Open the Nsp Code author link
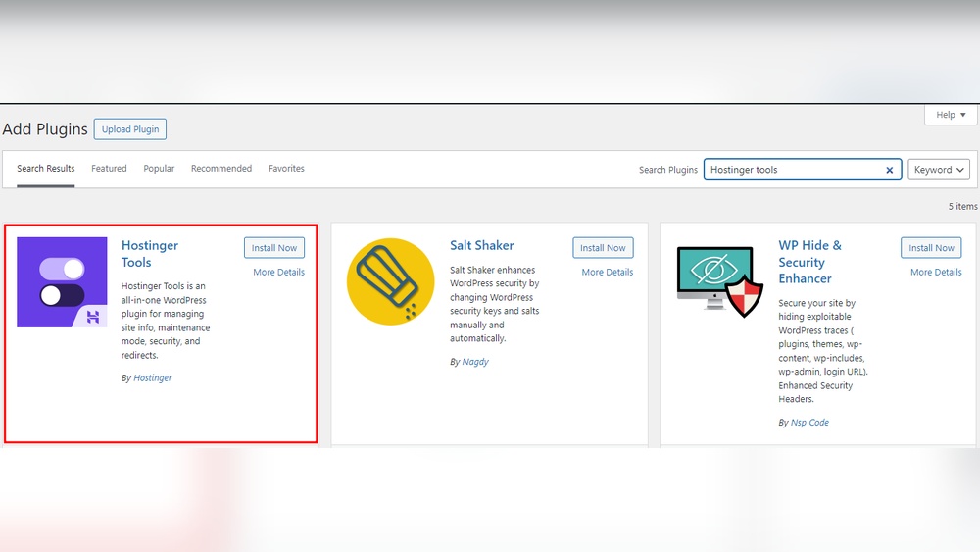 810,422
